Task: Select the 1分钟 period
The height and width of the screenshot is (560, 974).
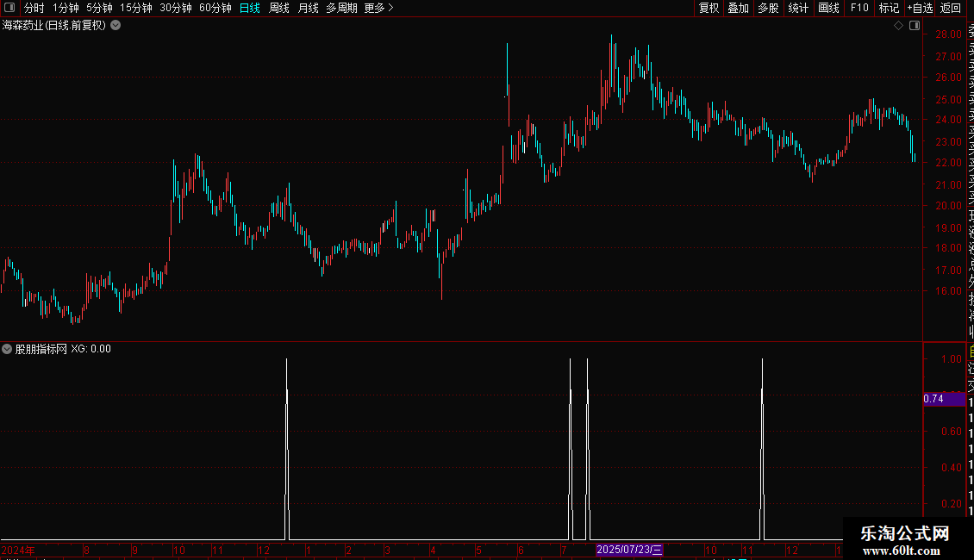Action: (x=66, y=8)
